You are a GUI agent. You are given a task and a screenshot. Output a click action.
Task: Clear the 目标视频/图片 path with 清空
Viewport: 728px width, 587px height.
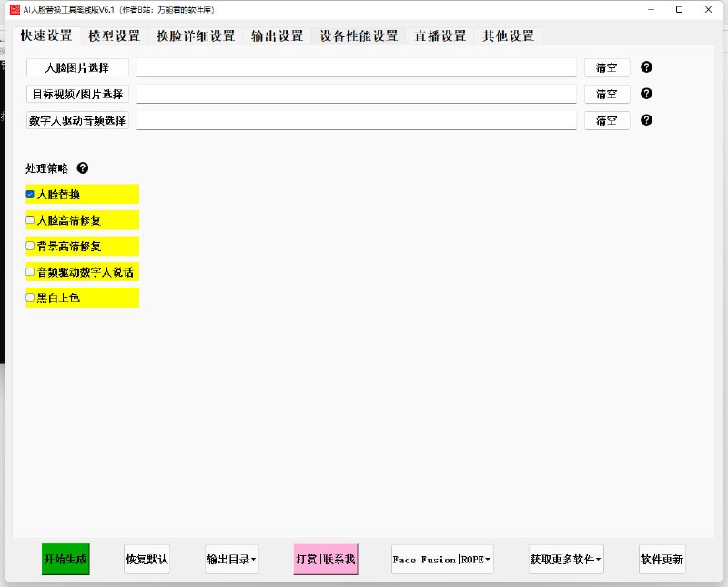coord(607,95)
